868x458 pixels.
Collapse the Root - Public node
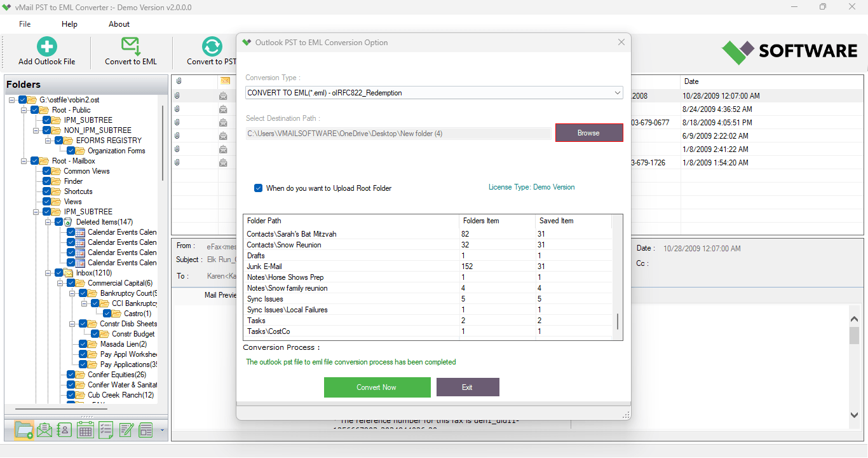(24, 110)
